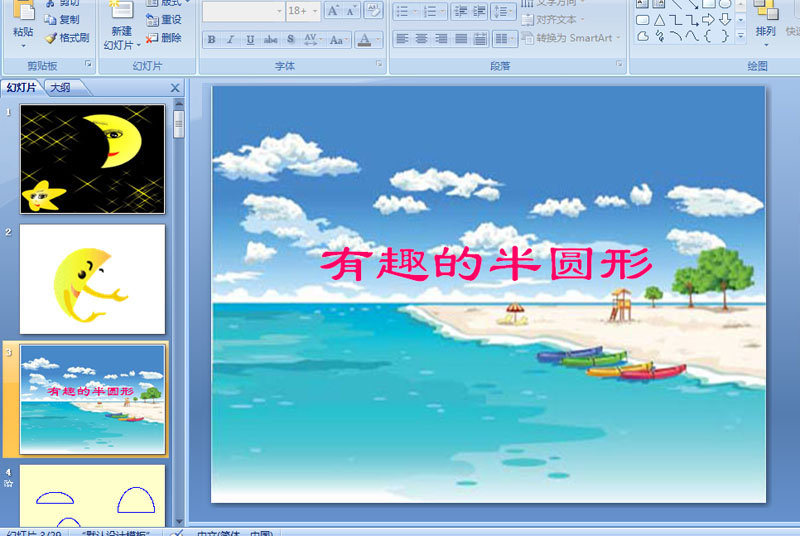Select slide 1 thumbnail with moon and stars

[92, 159]
